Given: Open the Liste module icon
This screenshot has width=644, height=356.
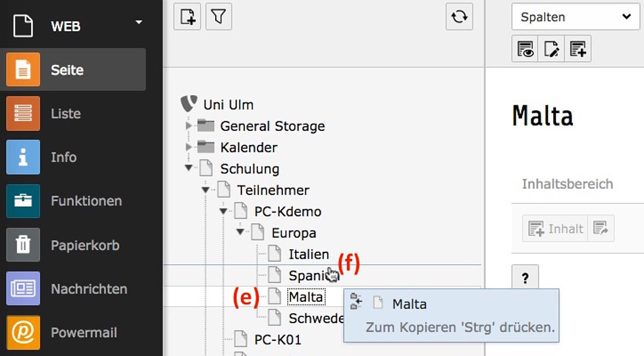Looking at the screenshot, I should (23, 113).
